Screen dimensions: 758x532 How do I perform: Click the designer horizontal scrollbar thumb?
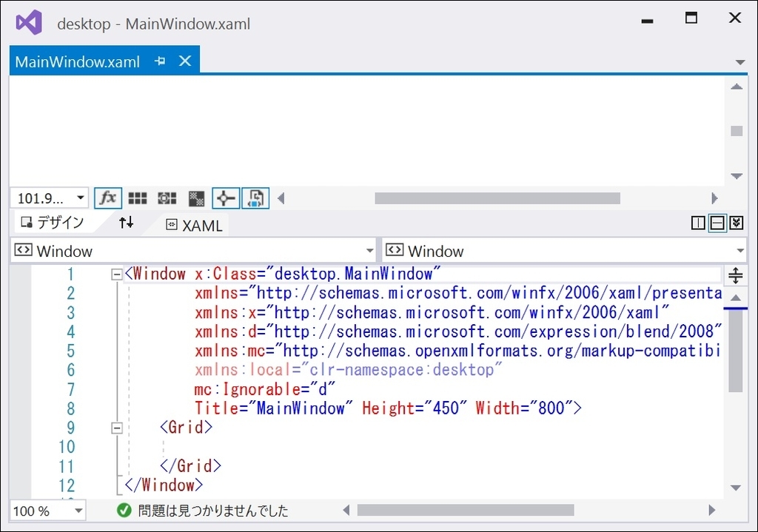pos(497,198)
